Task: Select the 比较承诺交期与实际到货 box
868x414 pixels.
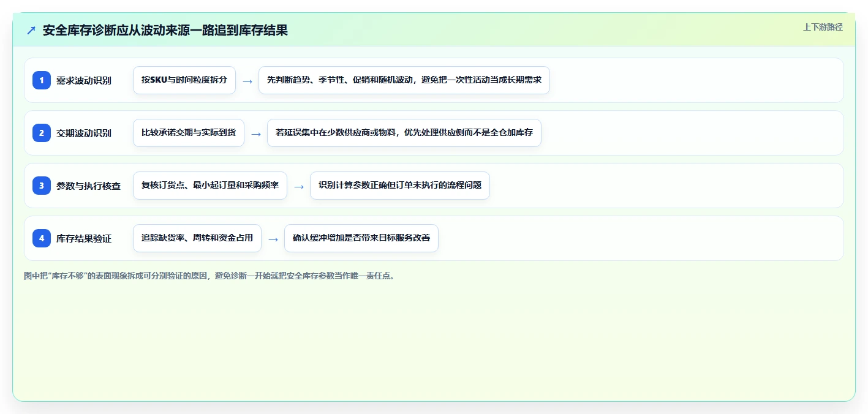Action: tap(189, 133)
